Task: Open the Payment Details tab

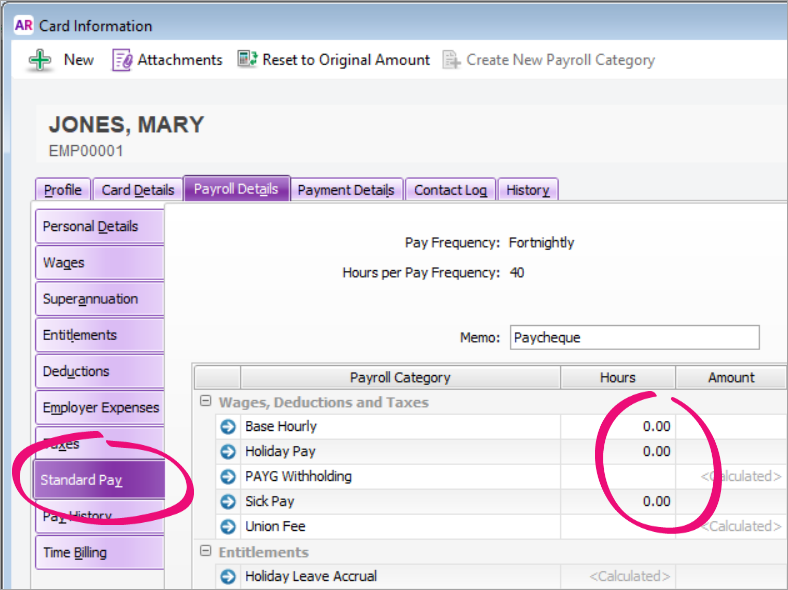Action: (x=346, y=190)
